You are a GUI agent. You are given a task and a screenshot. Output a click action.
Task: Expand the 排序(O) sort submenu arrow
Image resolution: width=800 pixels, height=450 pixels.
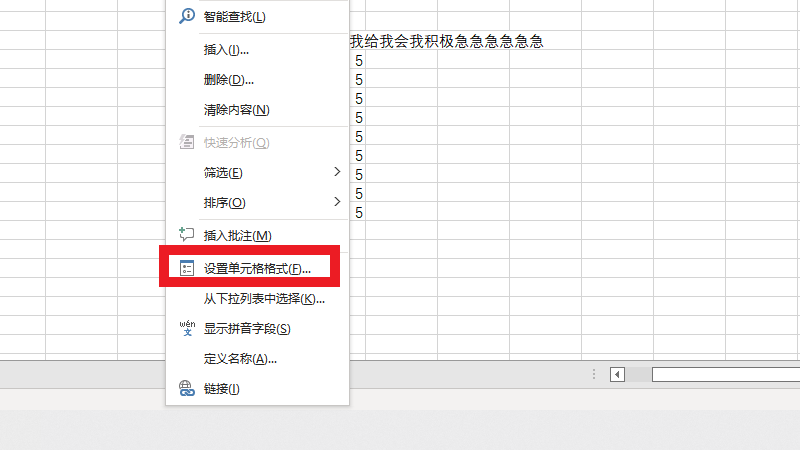[337, 202]
